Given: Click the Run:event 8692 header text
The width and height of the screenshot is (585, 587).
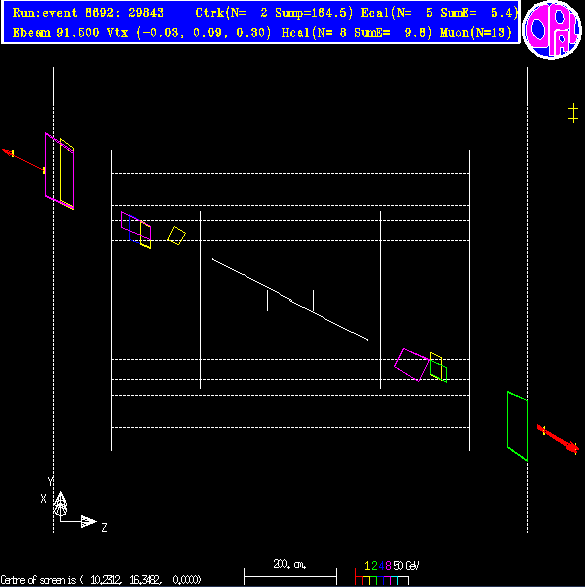Looking at the screenshot, I should click(88, 13).
